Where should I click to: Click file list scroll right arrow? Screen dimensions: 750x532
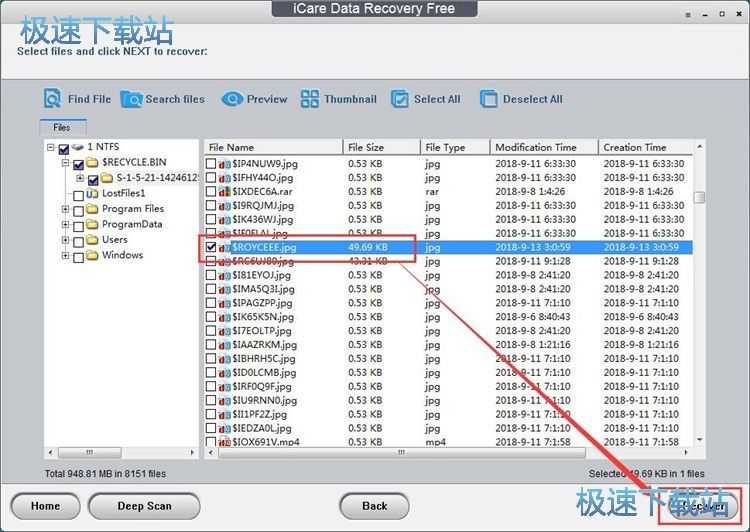pyautogui.click(x=685, y=452)
